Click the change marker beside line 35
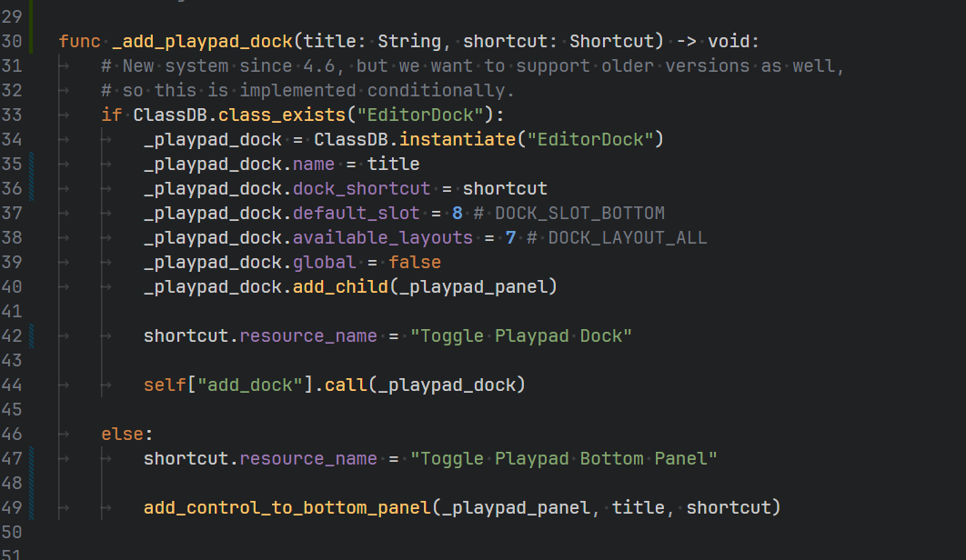Screen dimensions: 966x560 [x=32, y=164]
